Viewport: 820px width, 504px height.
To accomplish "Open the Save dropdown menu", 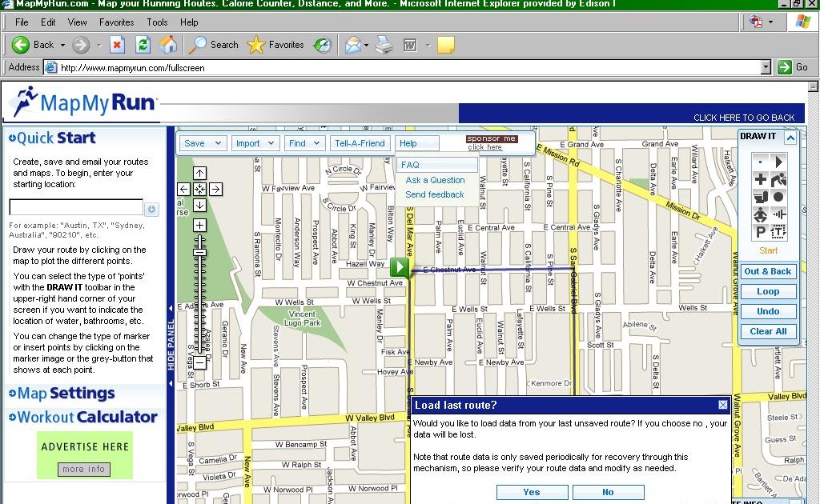I will [x=203, y=143].
